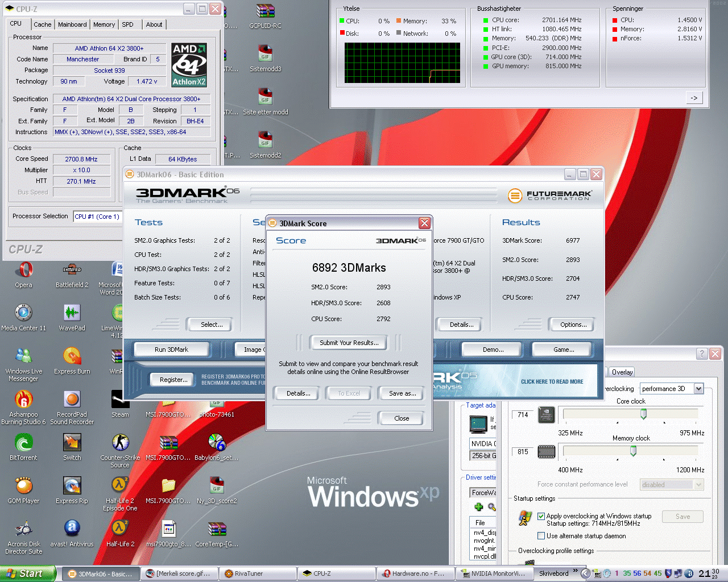Toggle Apply overclocking at Windows startup

tap(541, 516)
